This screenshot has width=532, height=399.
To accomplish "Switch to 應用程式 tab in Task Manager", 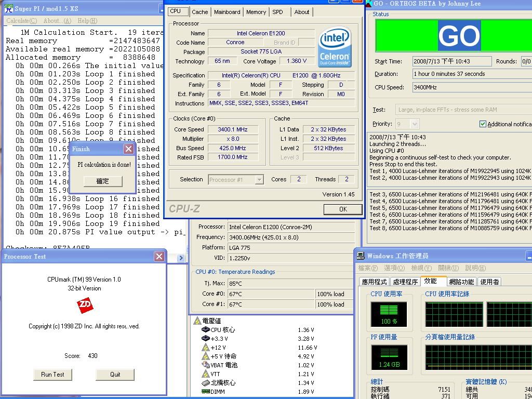I will tap(374, 282).
